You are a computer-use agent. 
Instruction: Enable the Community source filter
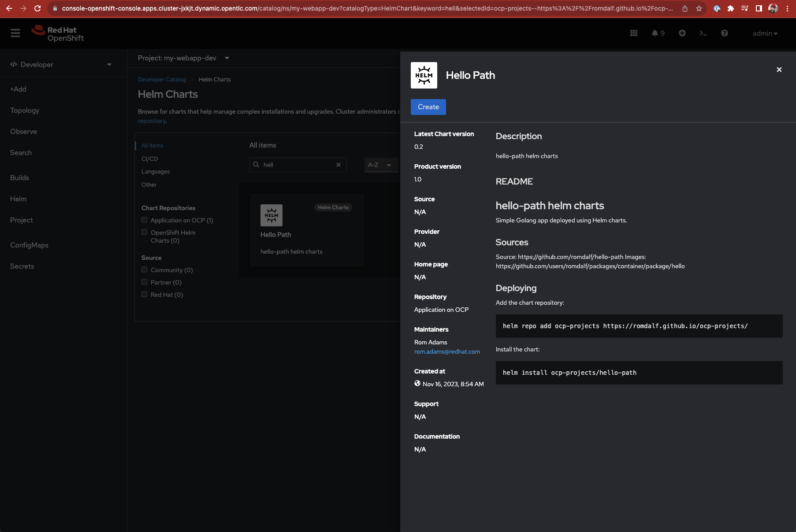[x=144, y=269]
